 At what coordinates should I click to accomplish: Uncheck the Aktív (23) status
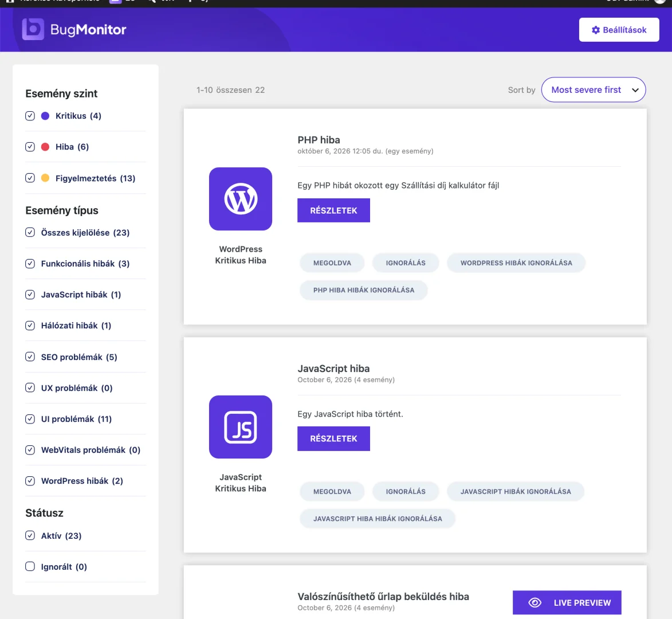click(30, 535)
